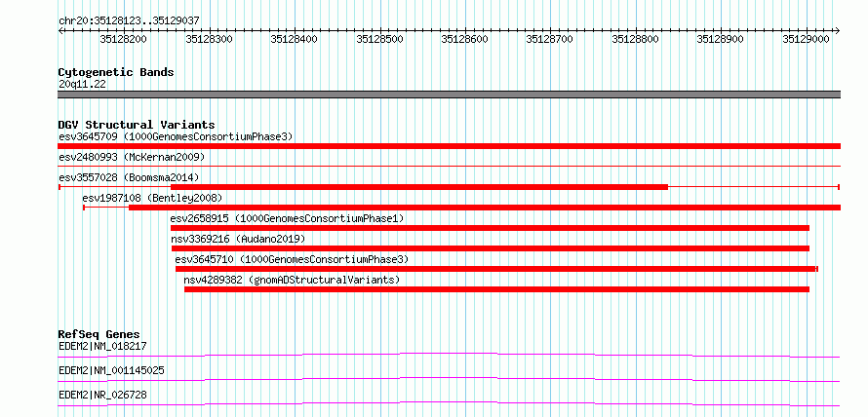The image size is (868, 417).
Task: Open variant esv3645709 label
Action: point(176,136)
